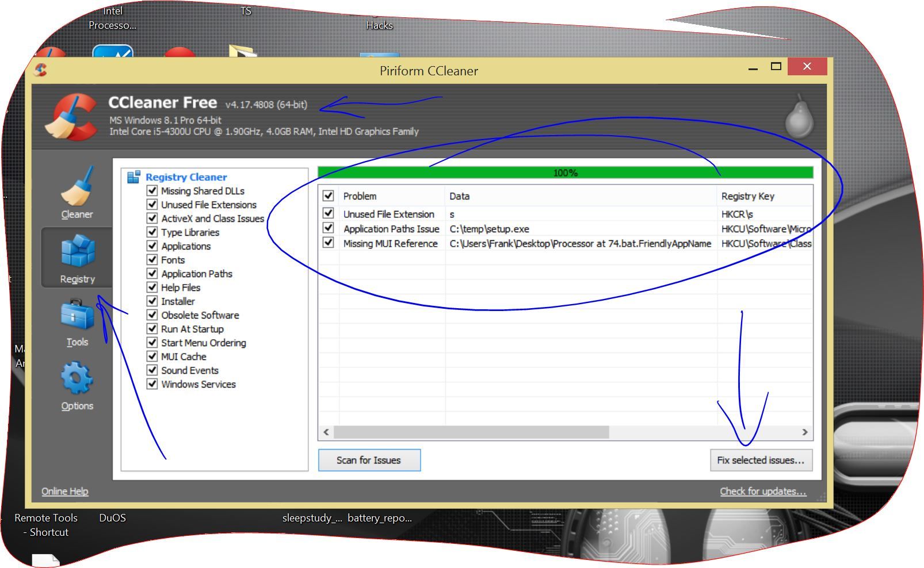Image resolution: width=924 pixels, height=568 pixels.
Task: Uncheck the Missing MUI Reference result row
Action: (x=328, y=243)
